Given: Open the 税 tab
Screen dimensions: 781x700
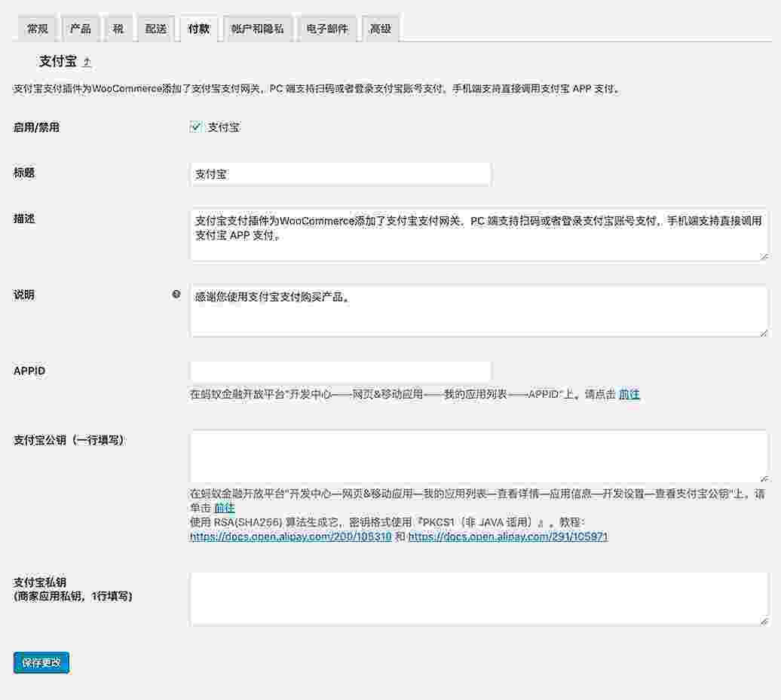Looking at the screenshot, I should click(x=118, y=29).
